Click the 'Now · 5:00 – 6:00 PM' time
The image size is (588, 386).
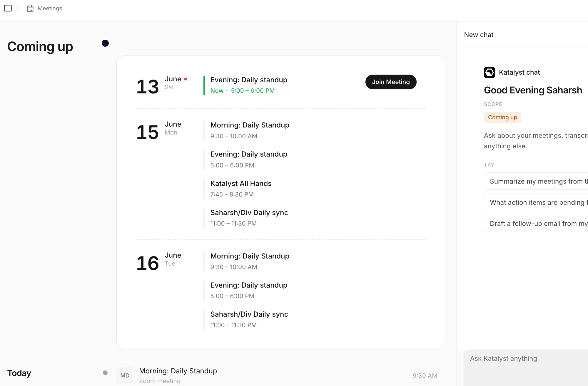pos(243,91)
